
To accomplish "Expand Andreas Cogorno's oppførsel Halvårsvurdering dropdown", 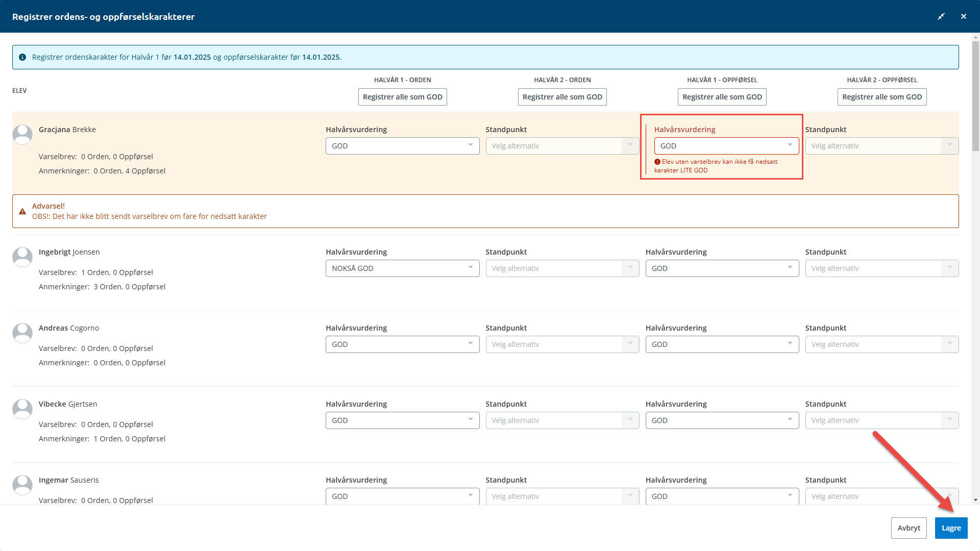I will [722, 344].
